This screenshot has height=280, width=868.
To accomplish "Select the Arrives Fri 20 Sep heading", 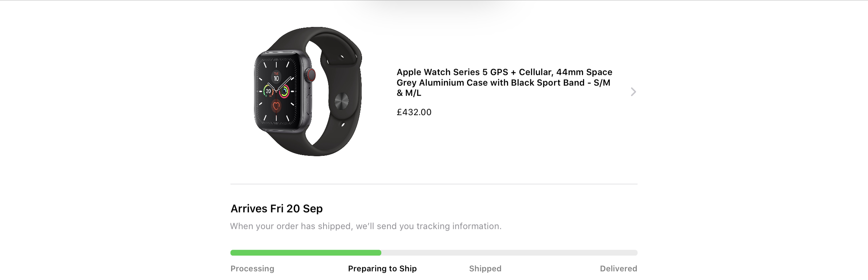I will tap(277, 209).
